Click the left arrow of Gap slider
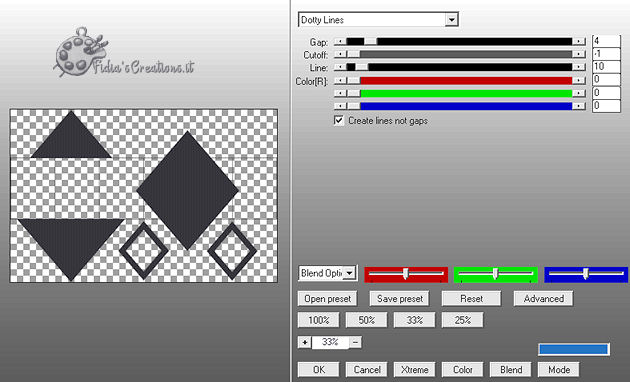The height and width of the screenshot is (382, 630). (340, 41)
